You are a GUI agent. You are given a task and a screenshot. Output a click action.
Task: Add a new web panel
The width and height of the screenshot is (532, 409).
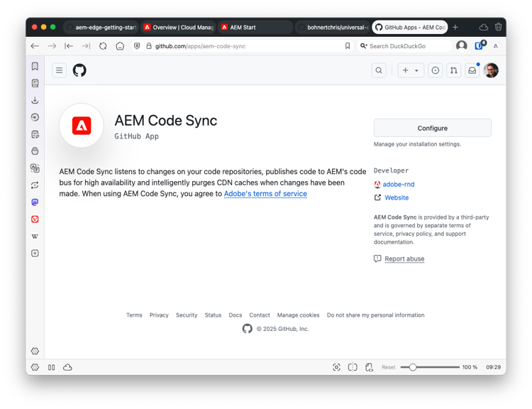(35, 253)
